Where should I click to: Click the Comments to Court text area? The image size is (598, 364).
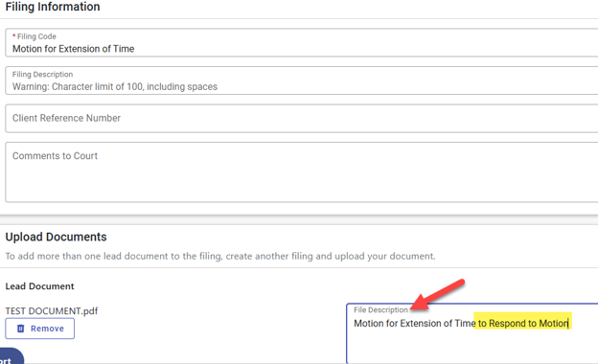coord(301,172)
